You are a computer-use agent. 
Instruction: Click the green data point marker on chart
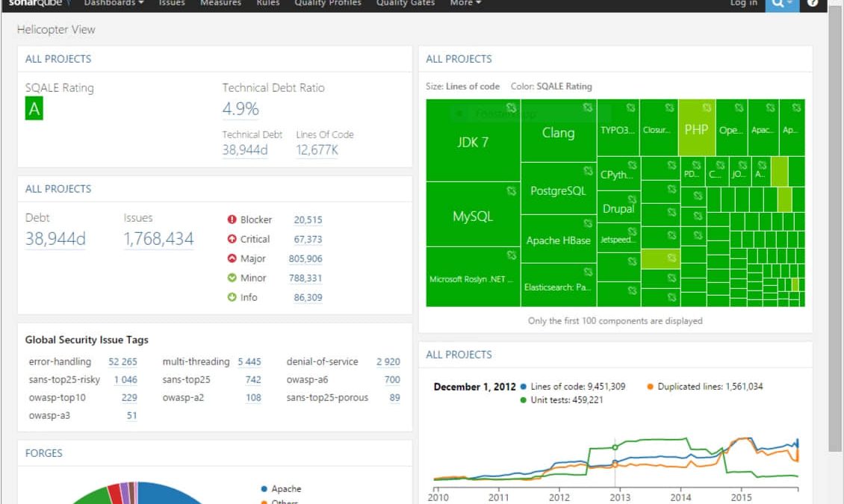tap(615, 447)
